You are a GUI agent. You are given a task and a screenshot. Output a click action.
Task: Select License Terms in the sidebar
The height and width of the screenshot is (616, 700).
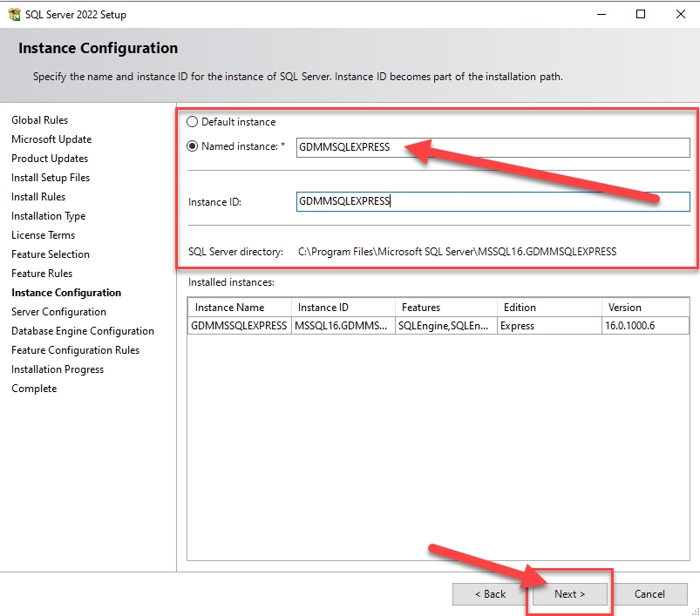coord(44,235)
